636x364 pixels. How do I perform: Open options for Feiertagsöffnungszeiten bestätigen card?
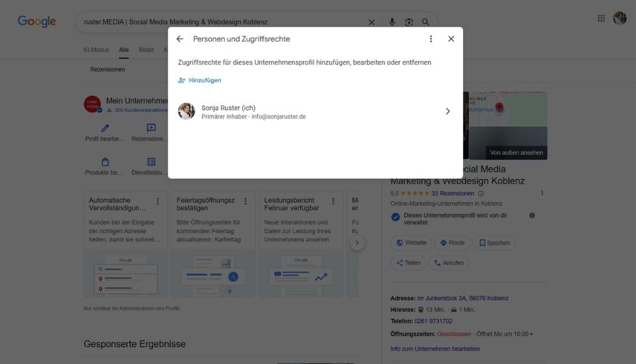coord(245,201)
